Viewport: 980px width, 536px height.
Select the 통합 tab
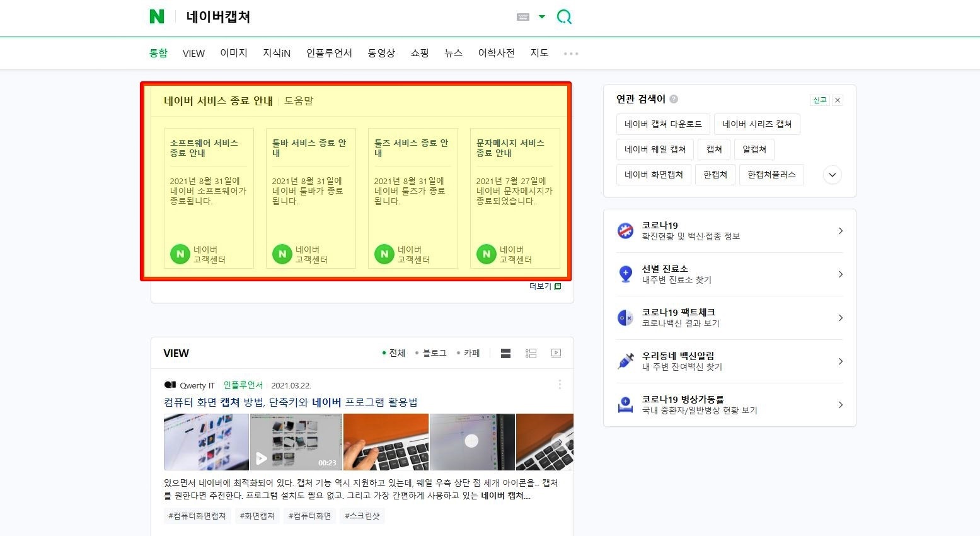[158, 53]
